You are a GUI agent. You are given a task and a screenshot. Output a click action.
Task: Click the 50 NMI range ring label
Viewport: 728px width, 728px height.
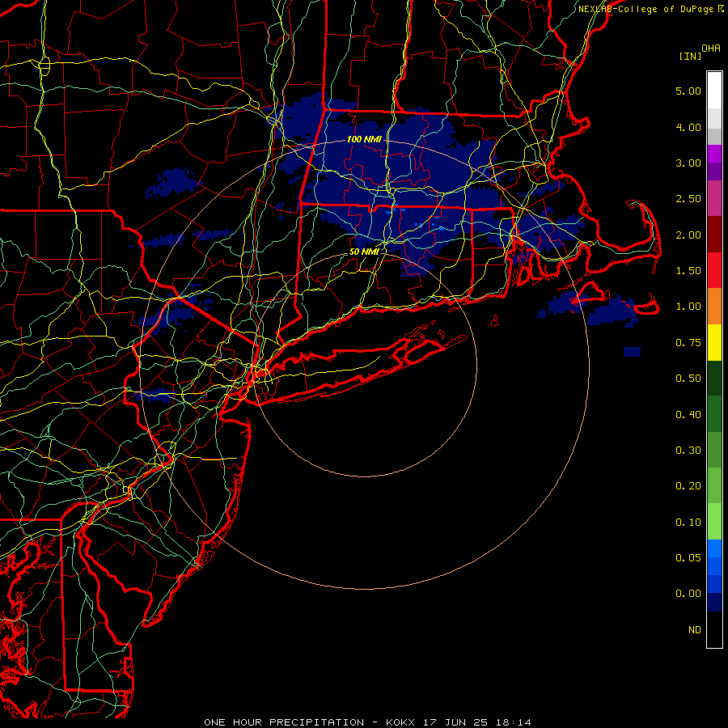point(364,252)
